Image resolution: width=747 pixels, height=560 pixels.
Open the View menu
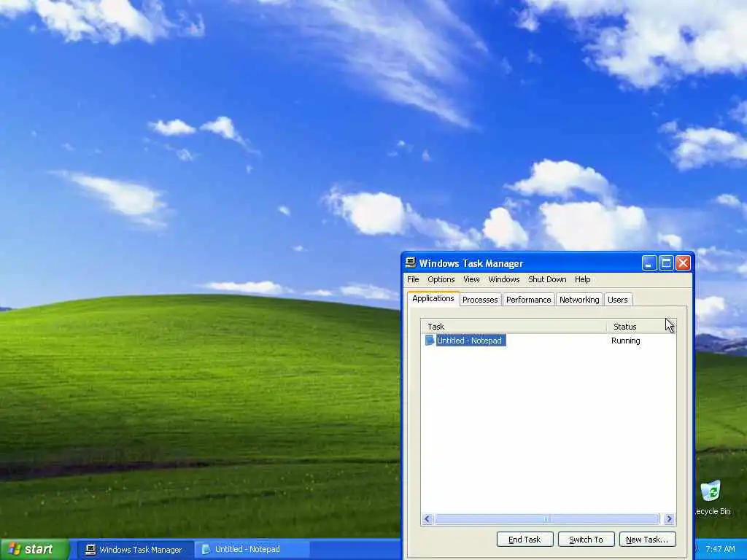pyautogui.click(x=471, y=279)
